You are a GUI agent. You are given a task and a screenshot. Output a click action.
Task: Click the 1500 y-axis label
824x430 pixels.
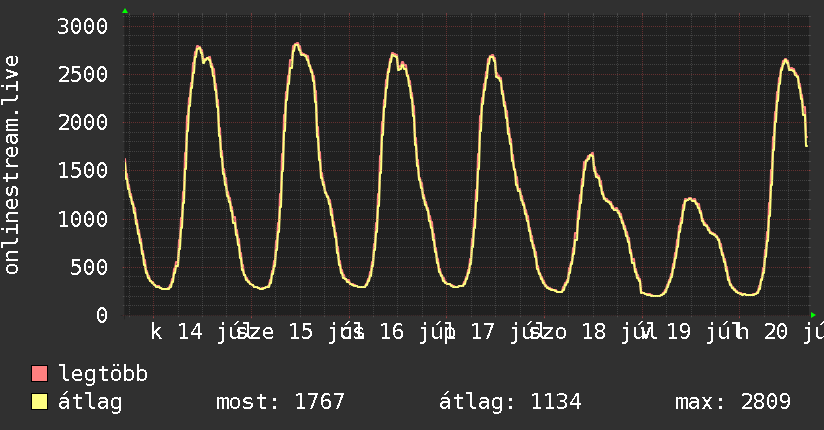coord(83,170)
